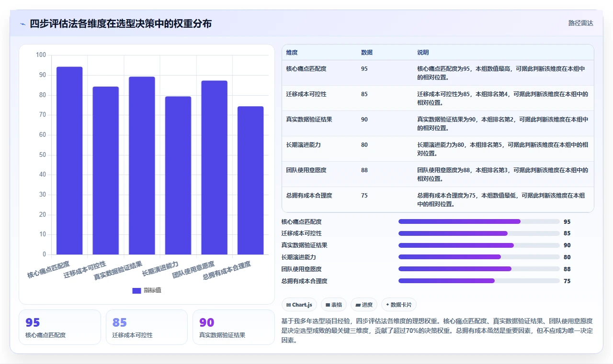This screenshot has width=613, height=364.
Task: Click the 迁移成本可控性 bar in chart
Action: coord(105,171)
